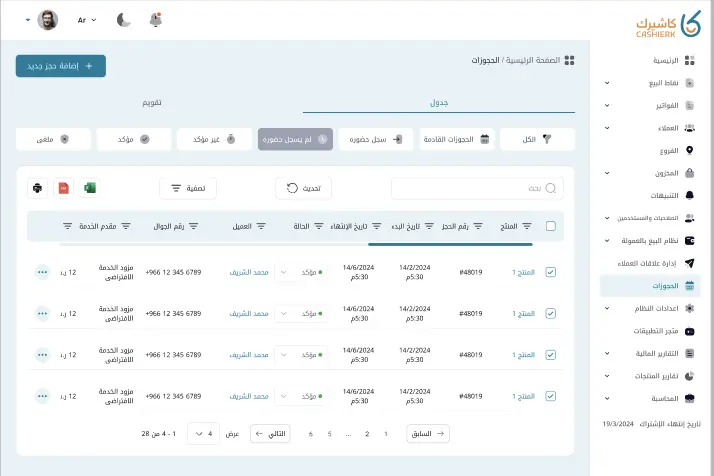The width and height of the screenshot is (714, 476).
Task: Uncheck the first booking row checkbox
Action: pyautogui.click(x=551, y=272)
